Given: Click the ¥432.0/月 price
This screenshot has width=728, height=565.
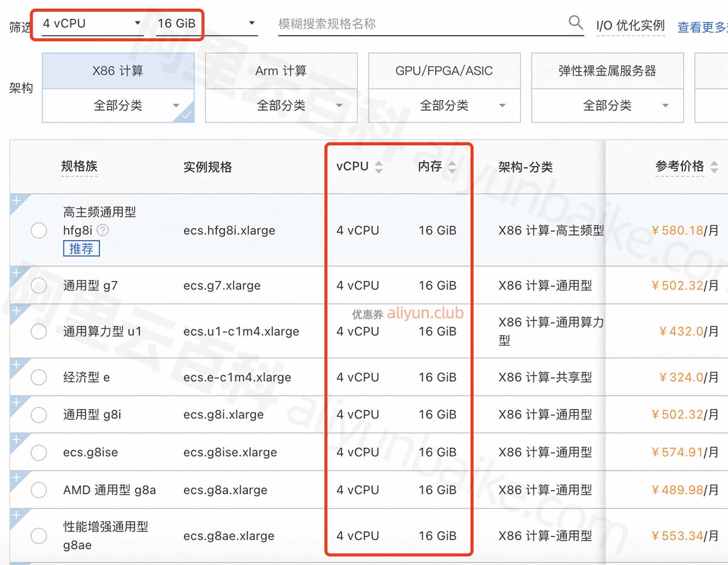Looking at the screenshot, I should [689, 331].
